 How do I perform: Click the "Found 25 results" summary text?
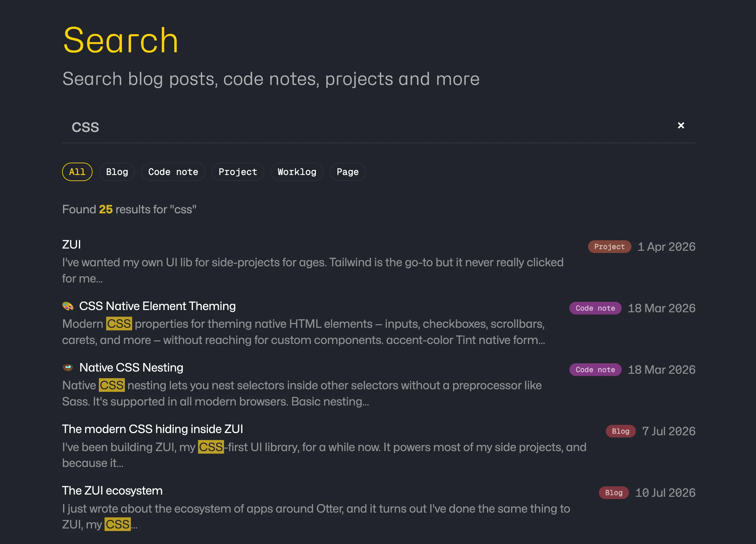129,209
